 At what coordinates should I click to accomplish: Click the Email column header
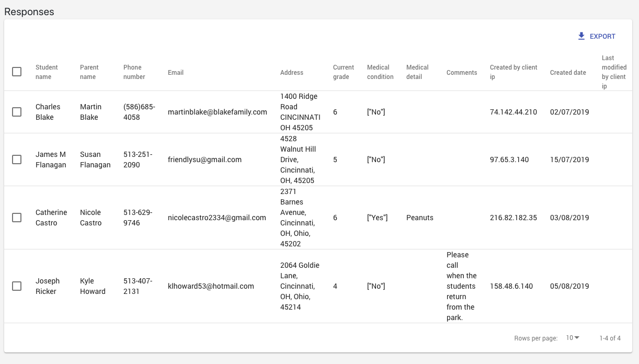click(176, 73)
